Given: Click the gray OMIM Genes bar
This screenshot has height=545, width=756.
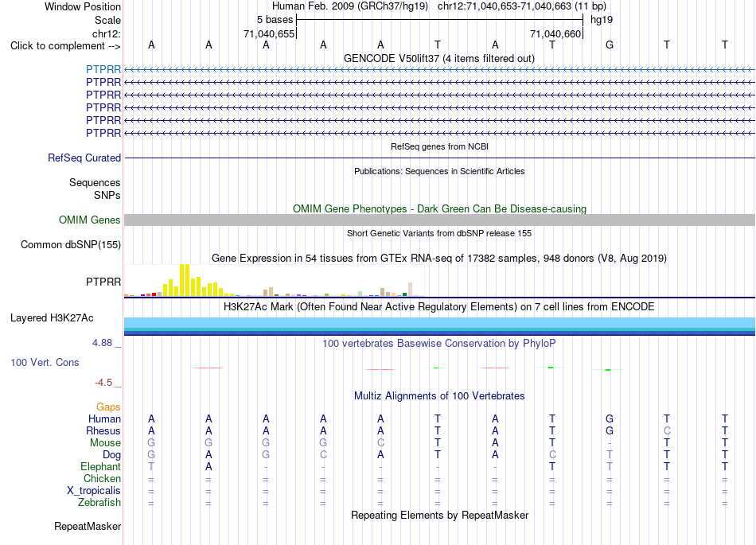Looking at the screenshot, I should [x=439, y=220].
